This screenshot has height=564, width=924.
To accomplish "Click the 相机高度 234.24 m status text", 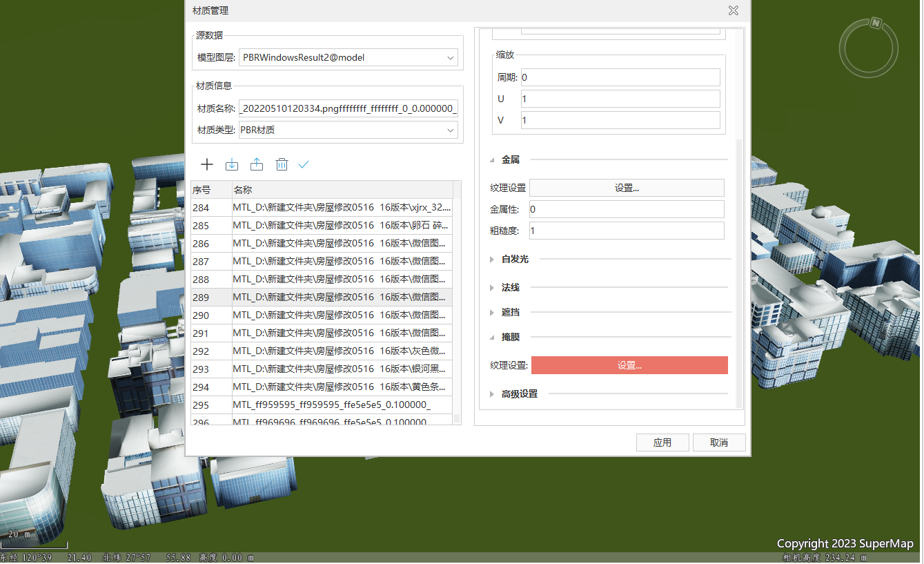I will point(825,558).
